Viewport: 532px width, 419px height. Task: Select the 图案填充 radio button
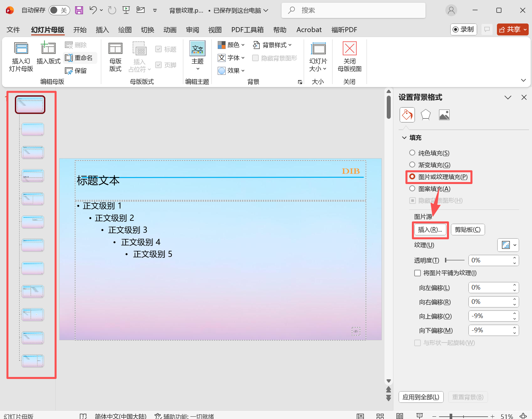(x=412, y=188)
